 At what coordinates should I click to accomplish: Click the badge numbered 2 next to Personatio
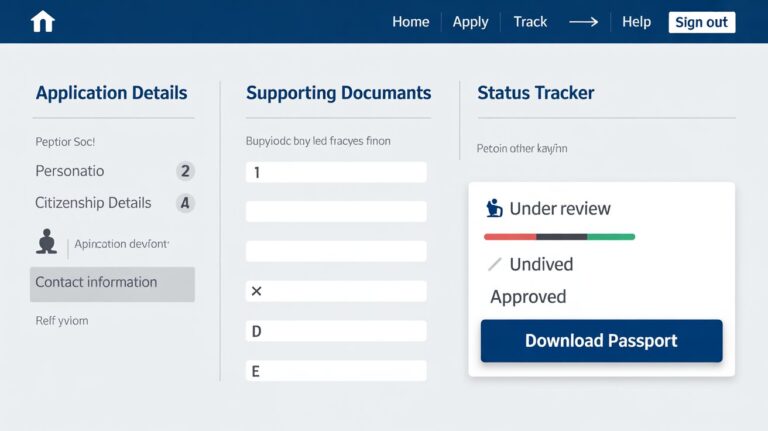point(185,171)
